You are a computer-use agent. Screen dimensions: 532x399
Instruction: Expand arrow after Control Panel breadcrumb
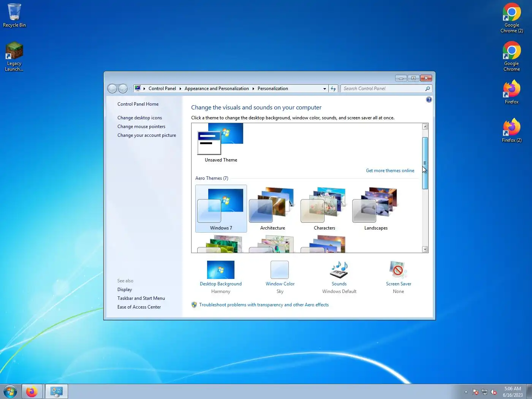(180, 89)
